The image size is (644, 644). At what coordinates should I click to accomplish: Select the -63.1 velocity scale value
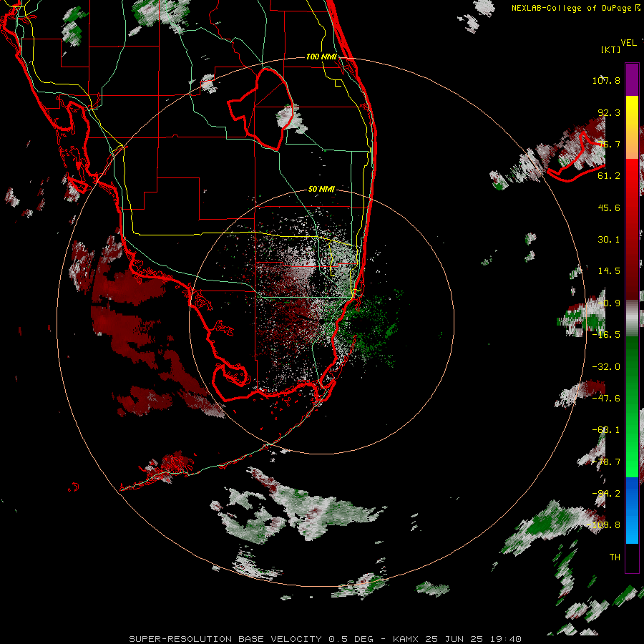coord(606,430)
